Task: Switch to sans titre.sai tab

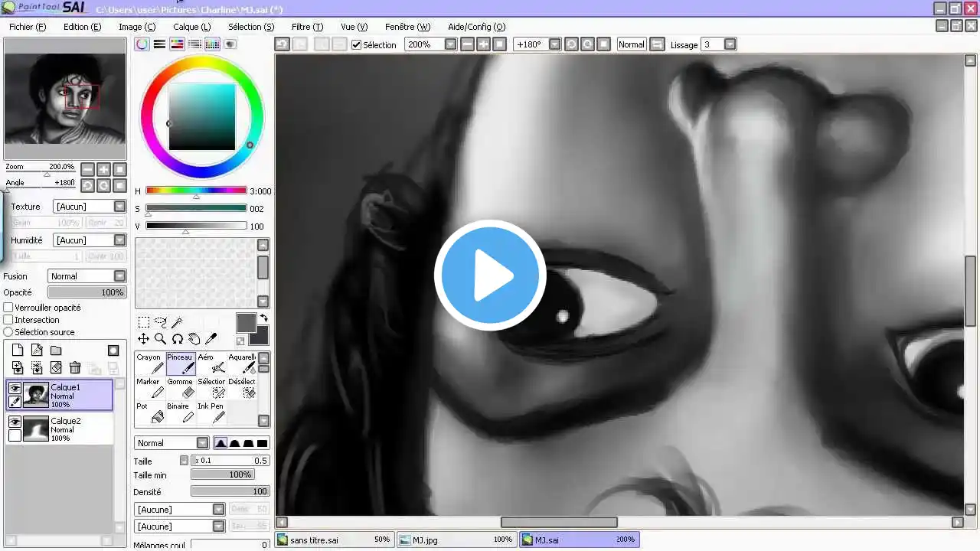Action: [x=334, y=540]
